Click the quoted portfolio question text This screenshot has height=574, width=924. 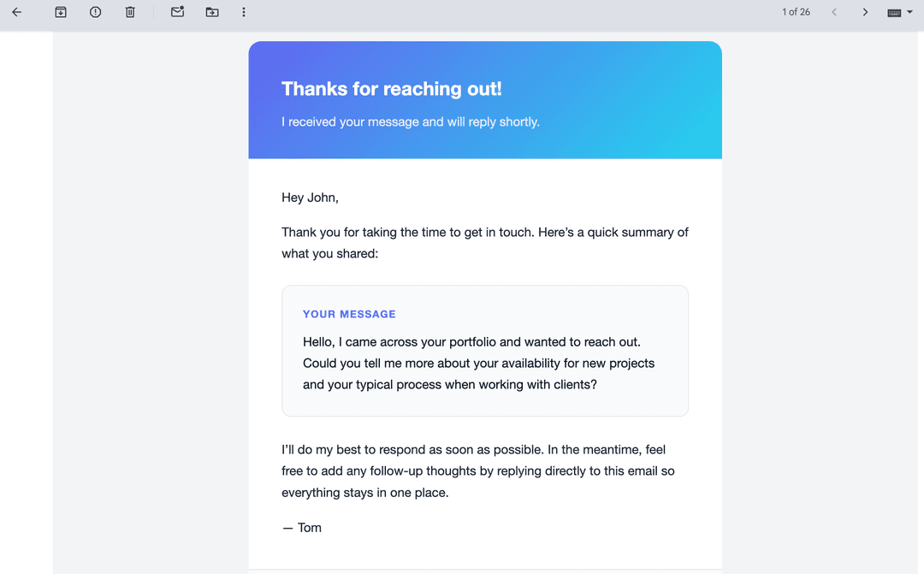tap(478, 363)
